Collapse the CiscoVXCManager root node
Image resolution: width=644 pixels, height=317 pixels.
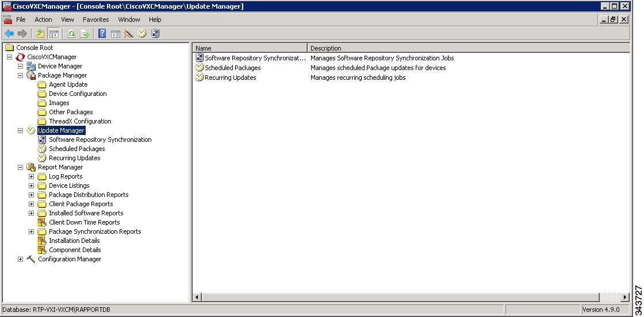[9, 57]
